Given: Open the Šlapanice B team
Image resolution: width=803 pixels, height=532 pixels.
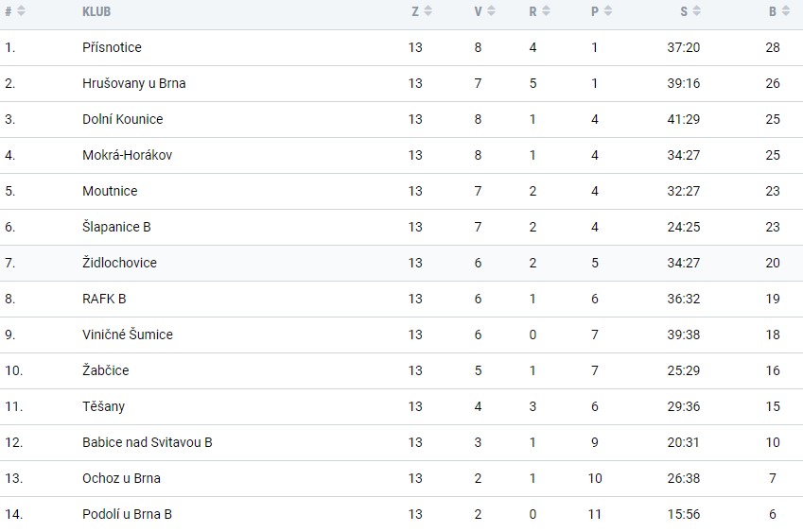Looking at the screenshot, I should (x=116, y=227).
